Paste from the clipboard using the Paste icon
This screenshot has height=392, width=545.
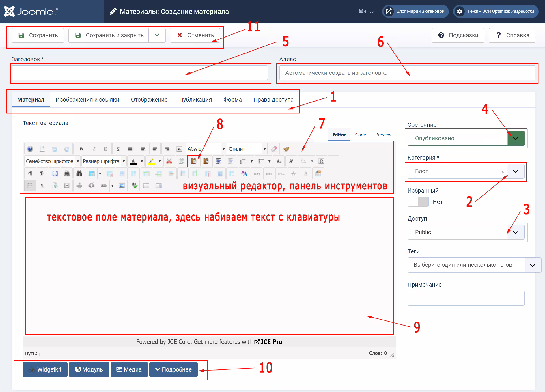pyautogui.click(x=194, y=161)
